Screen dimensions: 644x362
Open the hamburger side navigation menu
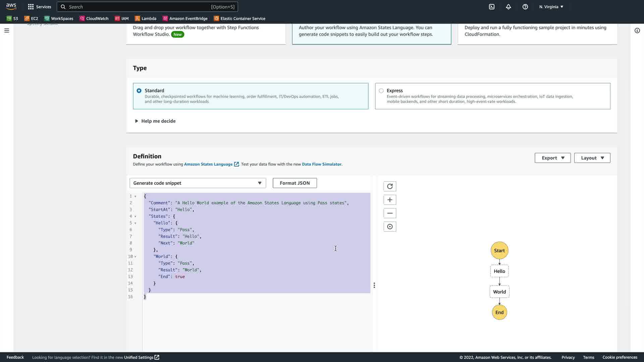[x=7, y=31]
